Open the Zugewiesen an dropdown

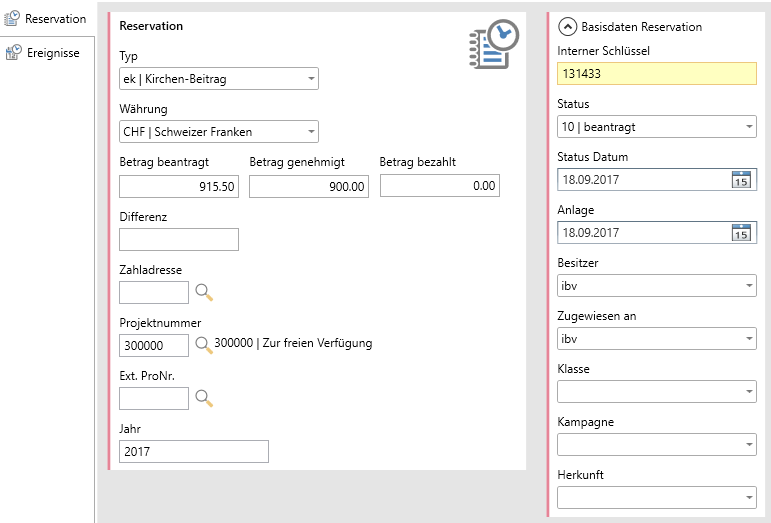(749, 339)
